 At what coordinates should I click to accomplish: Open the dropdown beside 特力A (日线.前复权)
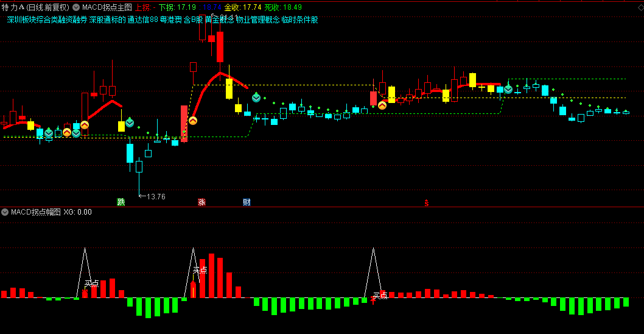point(76,7)
